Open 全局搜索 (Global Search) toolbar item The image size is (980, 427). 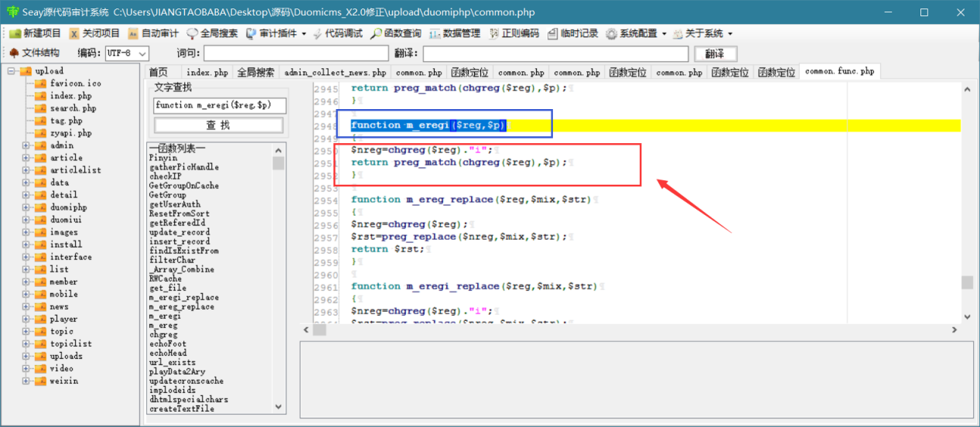click(213, 33)
